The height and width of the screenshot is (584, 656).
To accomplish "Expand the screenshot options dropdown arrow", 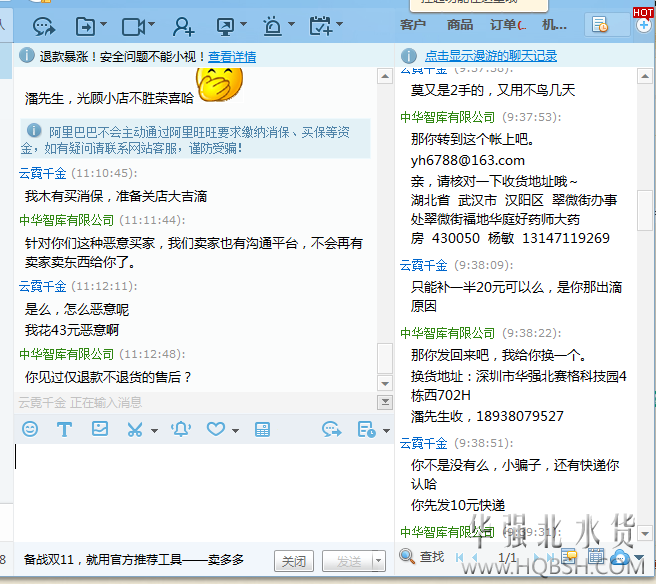I will pyautogui.click(x=154, y=430).
